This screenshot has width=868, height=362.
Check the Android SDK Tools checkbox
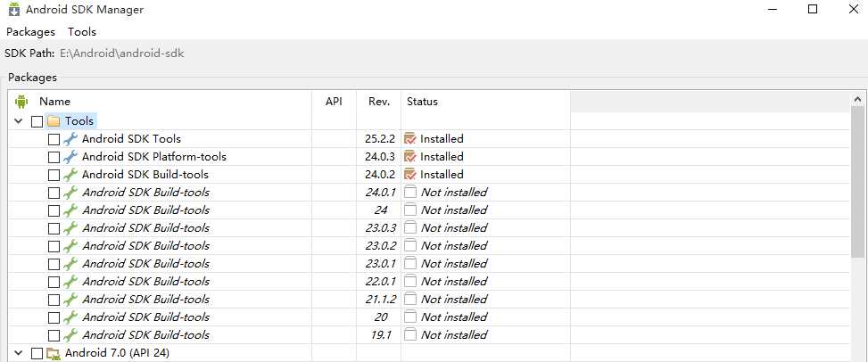pos(54,139)
